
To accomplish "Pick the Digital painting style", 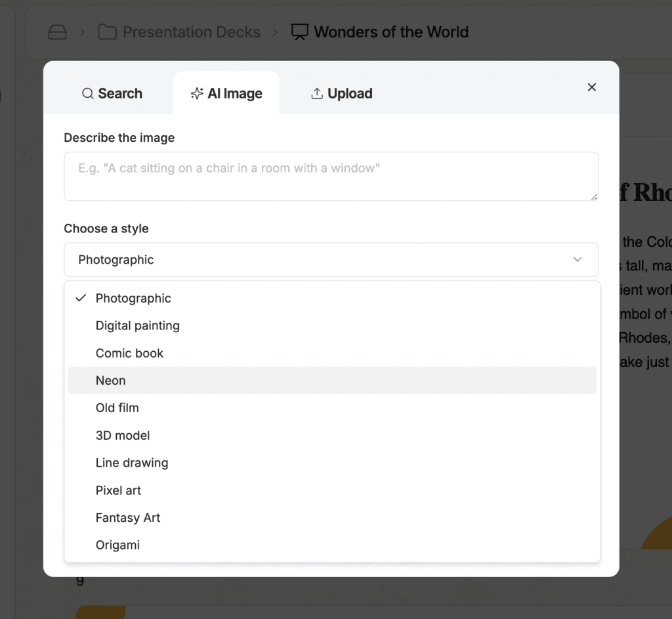I will (x=332, y=326).
